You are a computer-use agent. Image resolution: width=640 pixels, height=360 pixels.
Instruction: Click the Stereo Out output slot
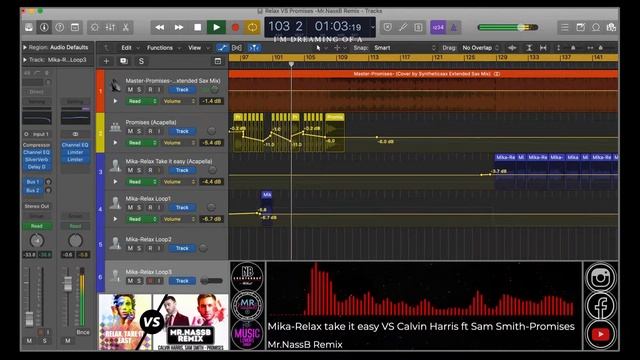pos(37,207)
